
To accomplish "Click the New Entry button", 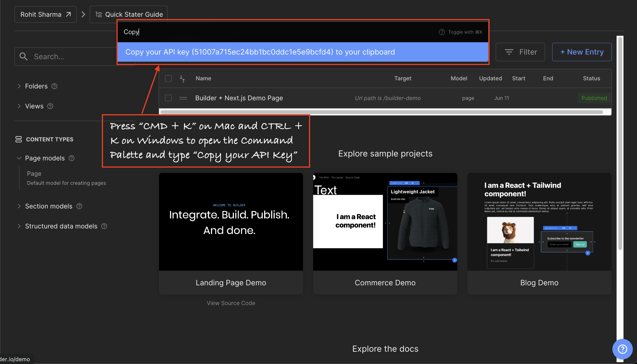I will (582, 52).
